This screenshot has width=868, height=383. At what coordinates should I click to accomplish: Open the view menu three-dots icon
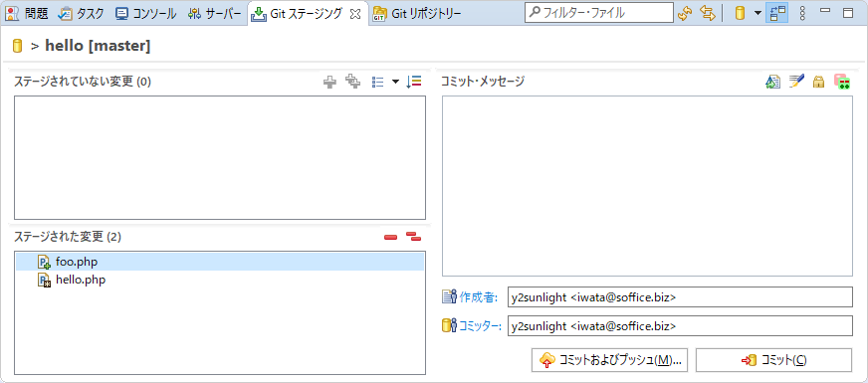pyautogui.click(x=802, y=13)
